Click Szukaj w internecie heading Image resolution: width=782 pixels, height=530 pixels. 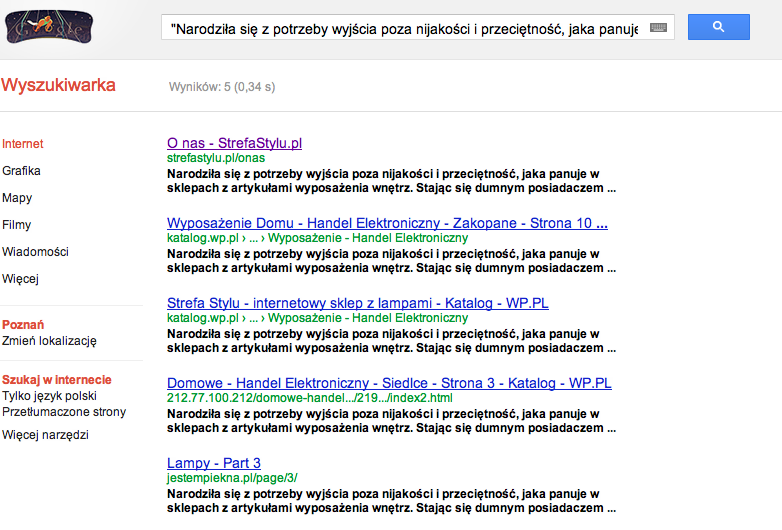coord(56,380)
